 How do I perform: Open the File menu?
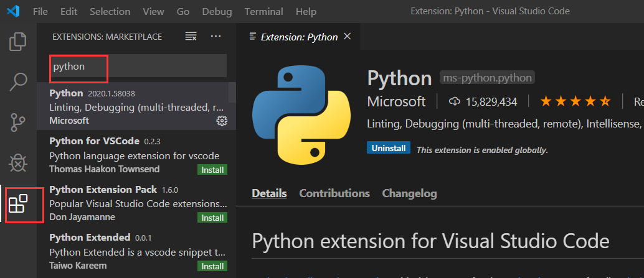pos(40,12)
